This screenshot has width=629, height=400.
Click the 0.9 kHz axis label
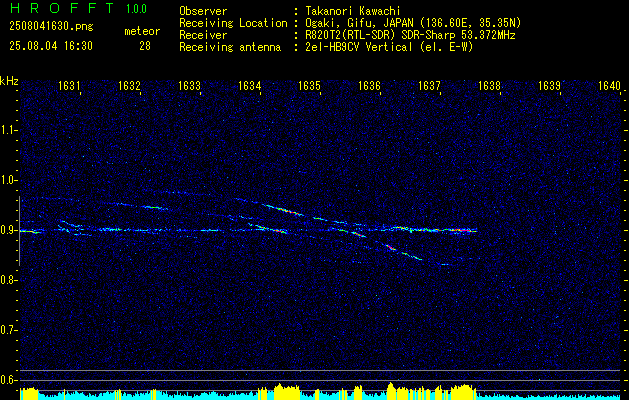click(8, 231)
